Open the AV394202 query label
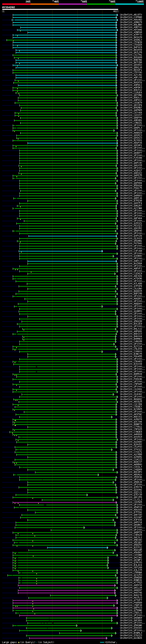Viewport: 146px width, 644px height. [x=8, y=8]
